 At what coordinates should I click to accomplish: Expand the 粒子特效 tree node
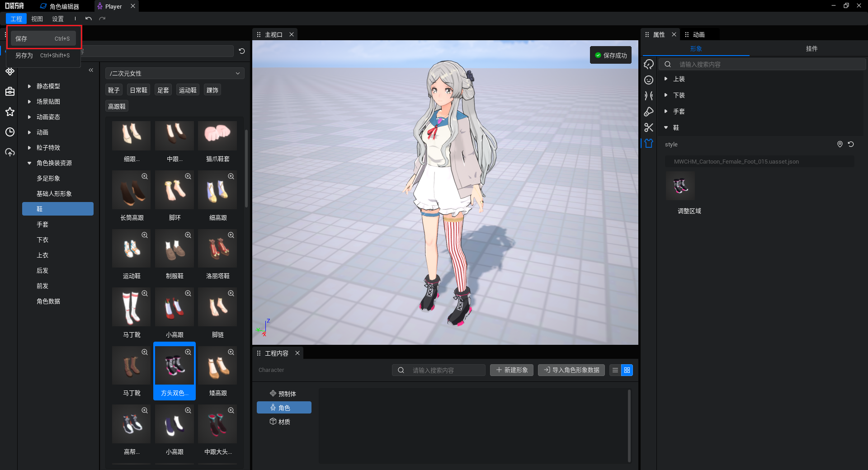29,147
